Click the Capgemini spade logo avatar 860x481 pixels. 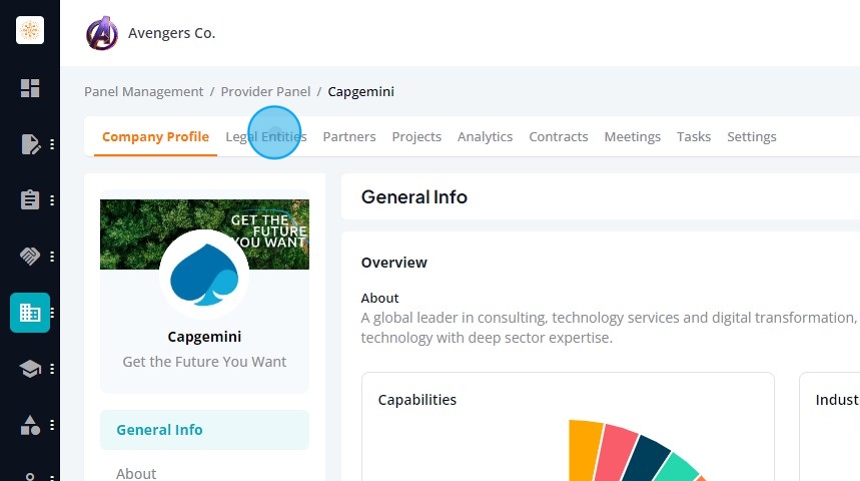click(x=204, y=274)
